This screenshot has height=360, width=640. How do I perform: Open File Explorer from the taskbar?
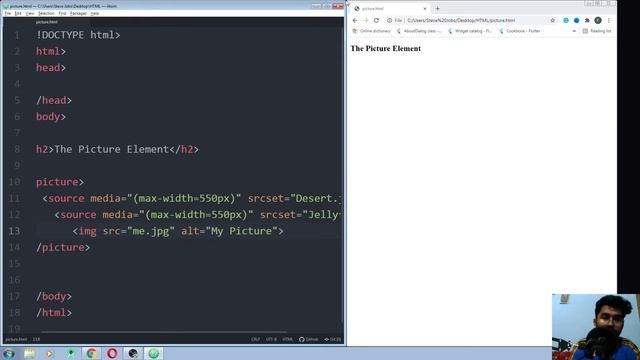tap(29, 353)
